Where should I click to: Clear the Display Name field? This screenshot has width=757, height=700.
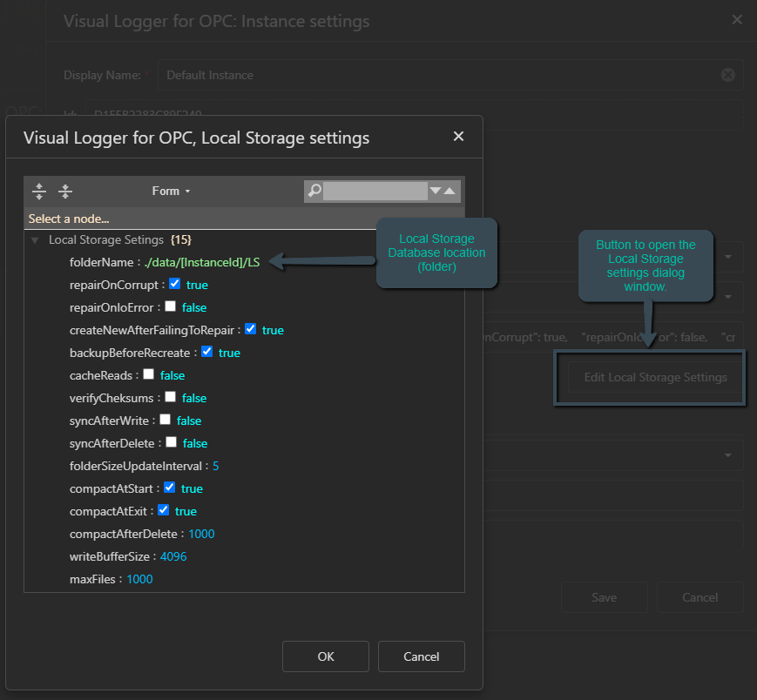tap(727, 75)
